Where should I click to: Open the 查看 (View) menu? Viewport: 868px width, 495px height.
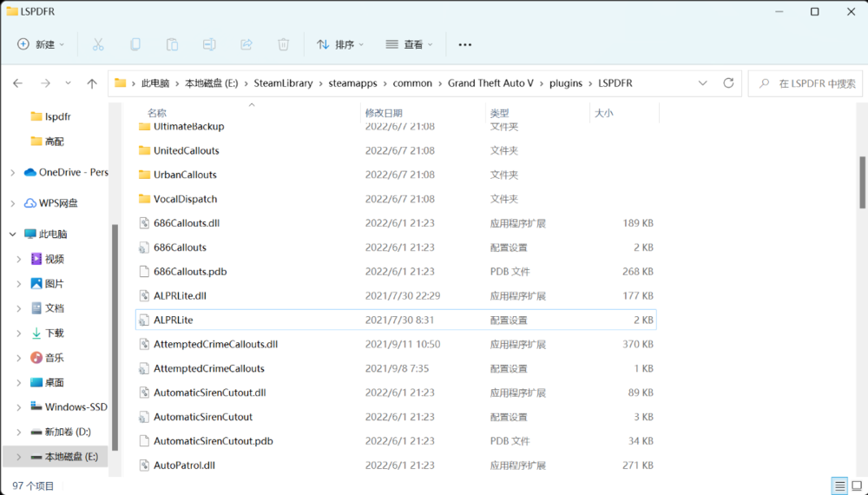click(409, 44)
